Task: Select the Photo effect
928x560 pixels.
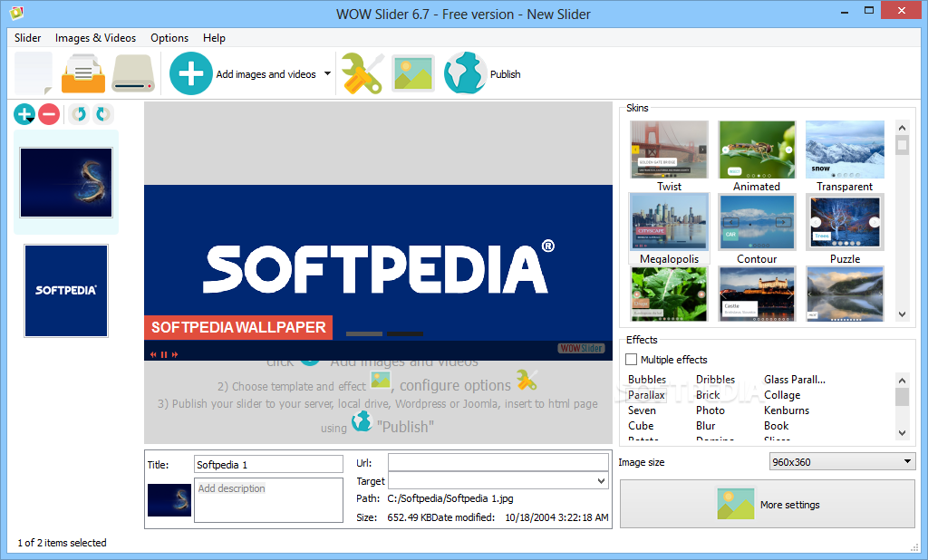Action: point(710,410)
